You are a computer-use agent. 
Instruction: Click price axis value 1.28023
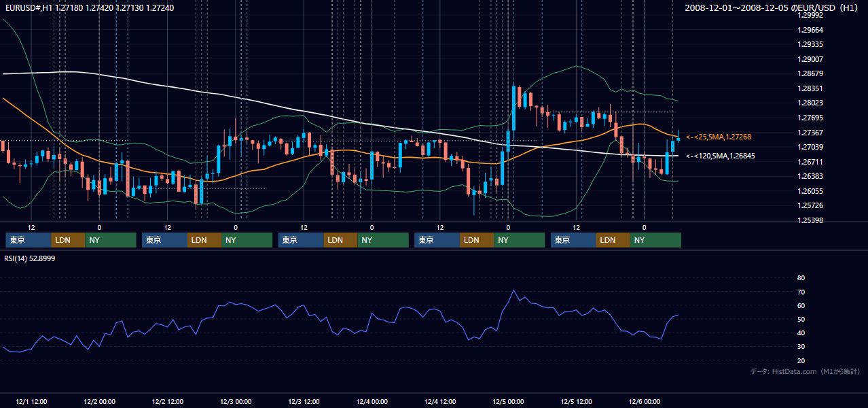point(810,103)
